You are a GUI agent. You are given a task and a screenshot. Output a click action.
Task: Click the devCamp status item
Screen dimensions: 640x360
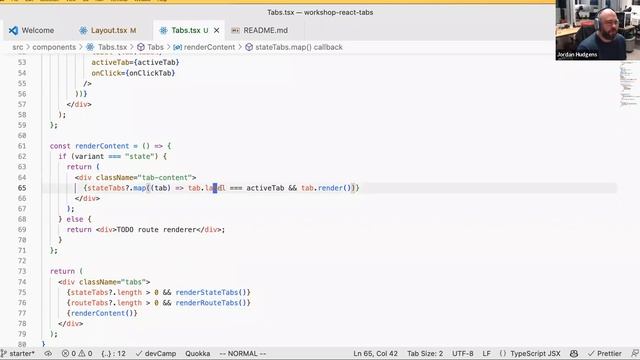156,353
